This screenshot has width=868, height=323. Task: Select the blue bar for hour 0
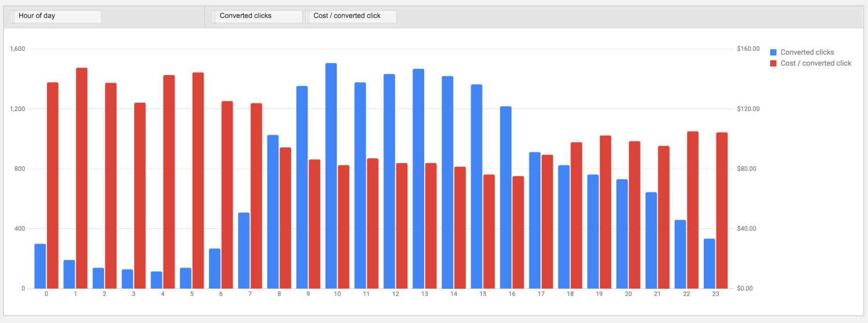pos(40,266)
